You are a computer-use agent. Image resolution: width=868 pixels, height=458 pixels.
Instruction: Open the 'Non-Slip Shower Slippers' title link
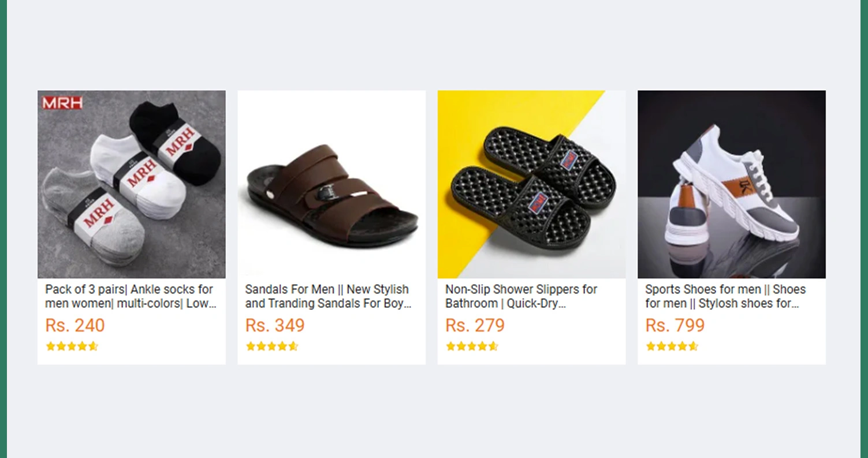(521, 296)
